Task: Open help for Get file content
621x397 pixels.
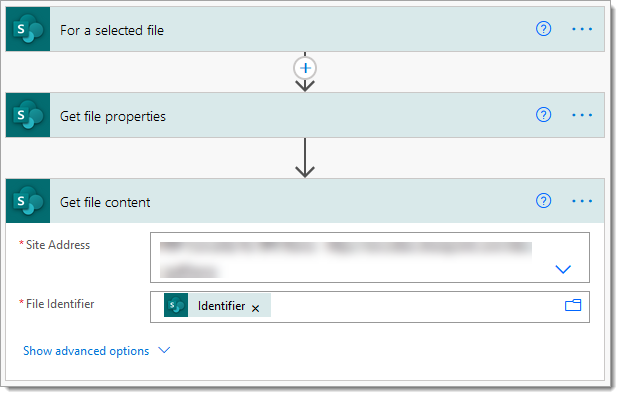Action: click(x=543, y=201)
